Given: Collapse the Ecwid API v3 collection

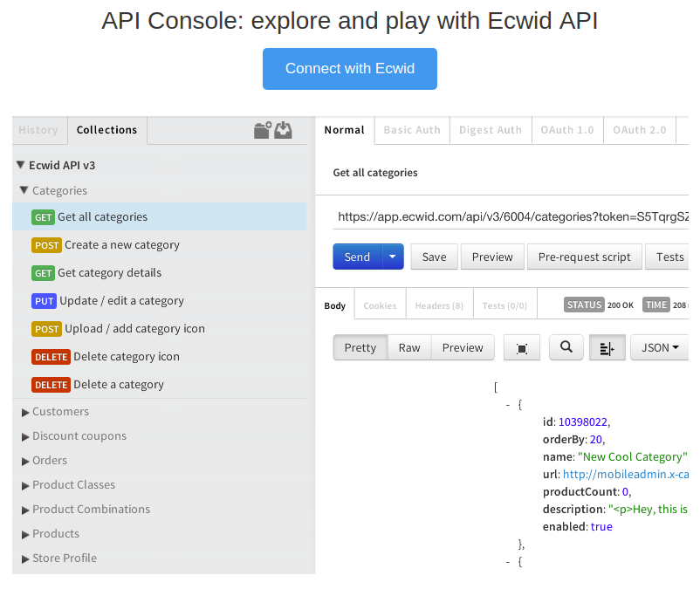Looking at the screenshot, I should [21, 165].
